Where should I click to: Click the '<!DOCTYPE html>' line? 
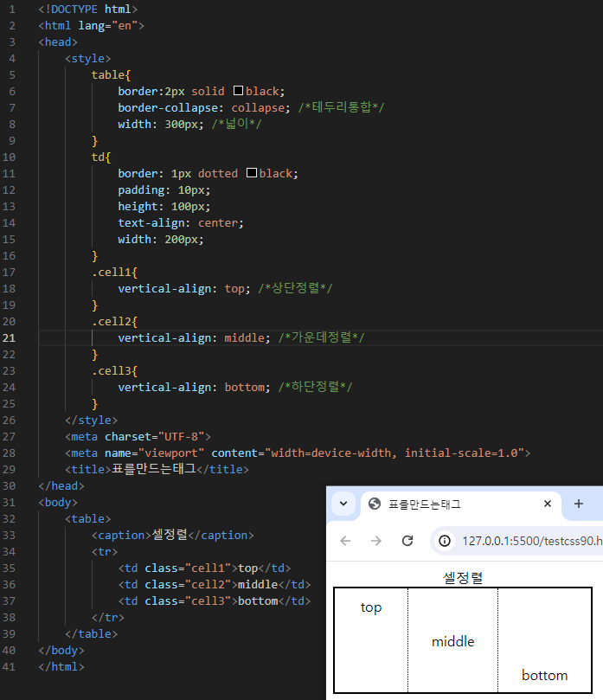[88, 10]
